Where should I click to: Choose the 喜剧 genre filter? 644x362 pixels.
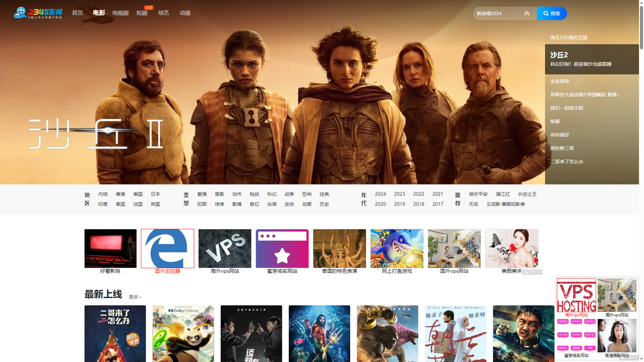pos(219,194)
